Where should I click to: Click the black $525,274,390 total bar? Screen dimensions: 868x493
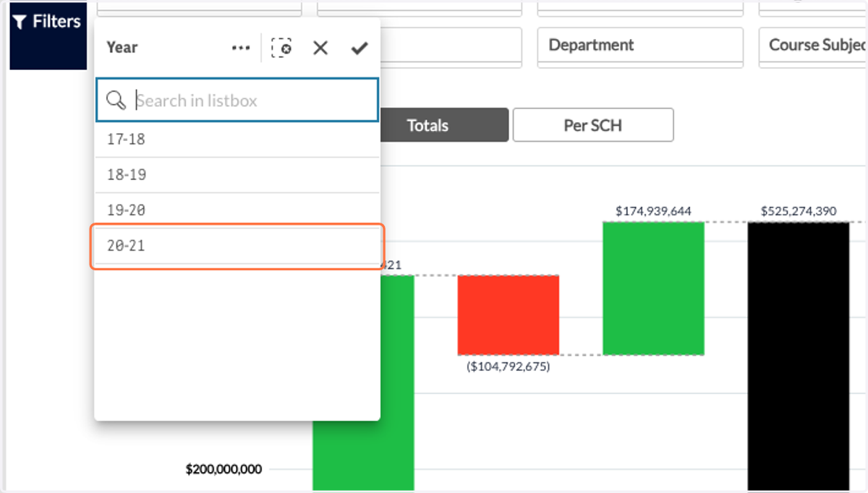pos(798,356)
